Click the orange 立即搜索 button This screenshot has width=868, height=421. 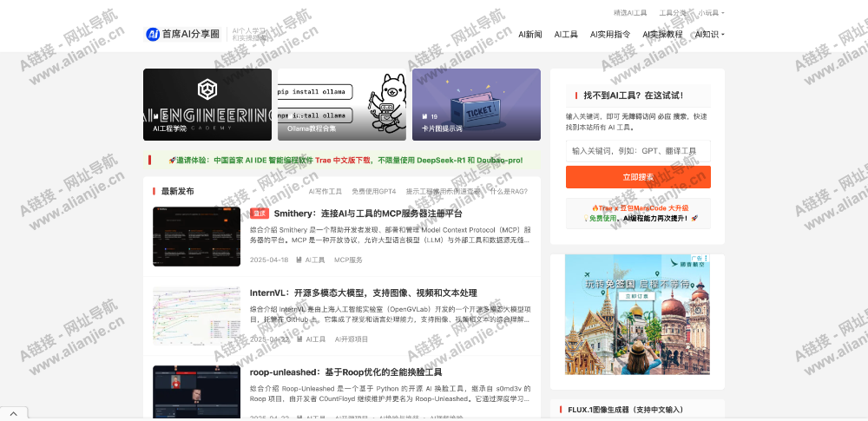(638, 177)
